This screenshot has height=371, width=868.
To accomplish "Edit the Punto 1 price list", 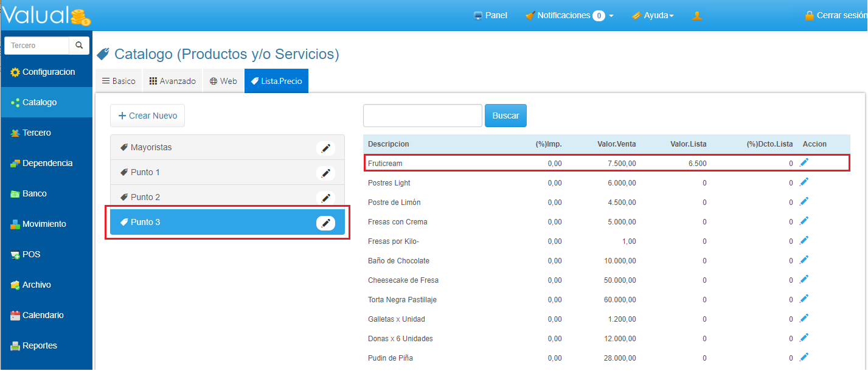I will 325,173.
